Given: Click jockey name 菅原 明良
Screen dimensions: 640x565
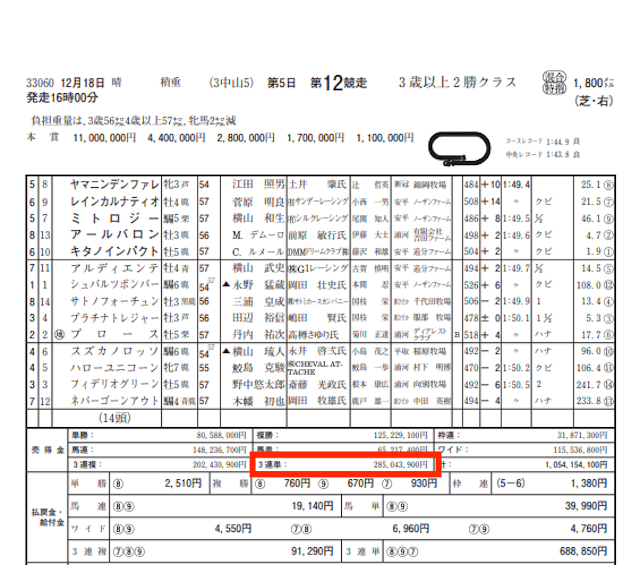Looking at the screenshot, I should (x=258, y=201).
